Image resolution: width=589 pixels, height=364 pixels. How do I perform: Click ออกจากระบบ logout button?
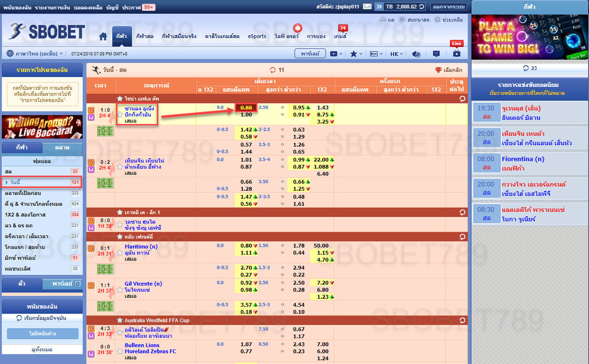[x=449, y=7]
